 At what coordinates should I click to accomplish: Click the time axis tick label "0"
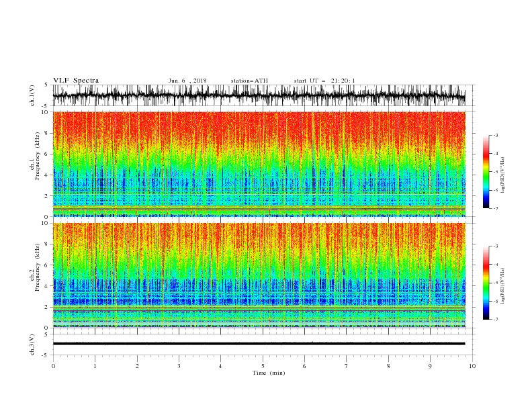(53, 366)
